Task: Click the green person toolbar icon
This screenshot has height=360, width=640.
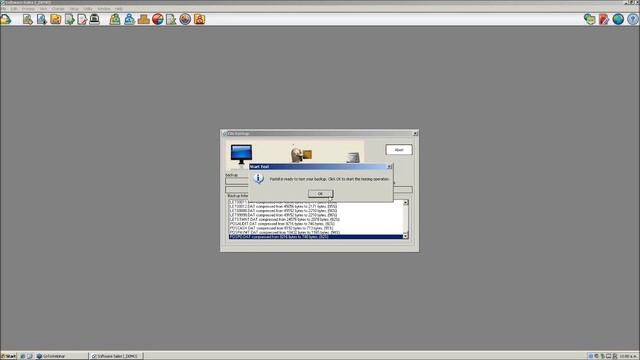Action: (x=115, y=19)
